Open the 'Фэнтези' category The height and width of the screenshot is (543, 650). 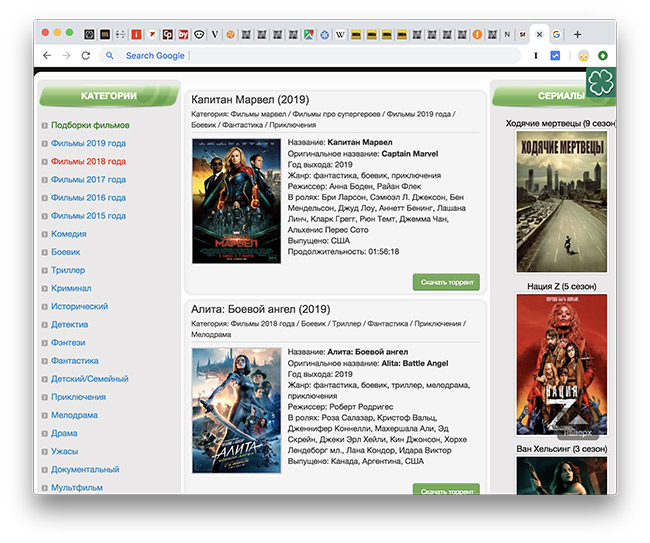click(x=68, y=343)
